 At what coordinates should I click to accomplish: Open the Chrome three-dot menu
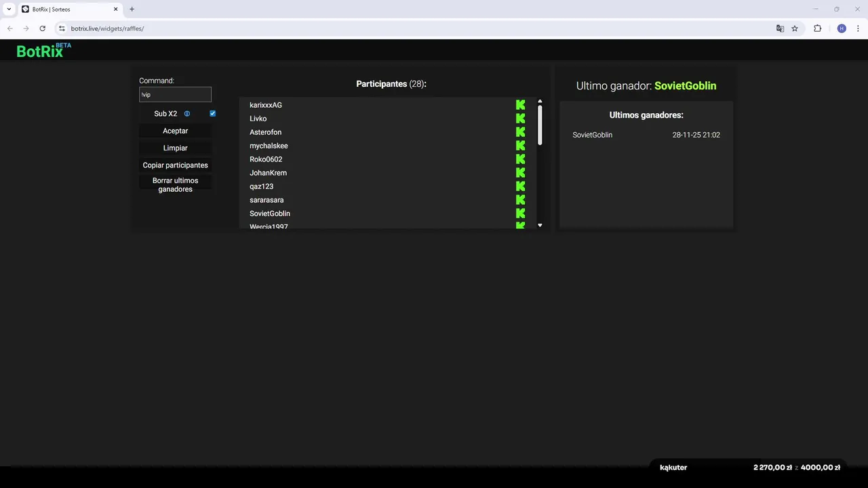click(858, 28)
